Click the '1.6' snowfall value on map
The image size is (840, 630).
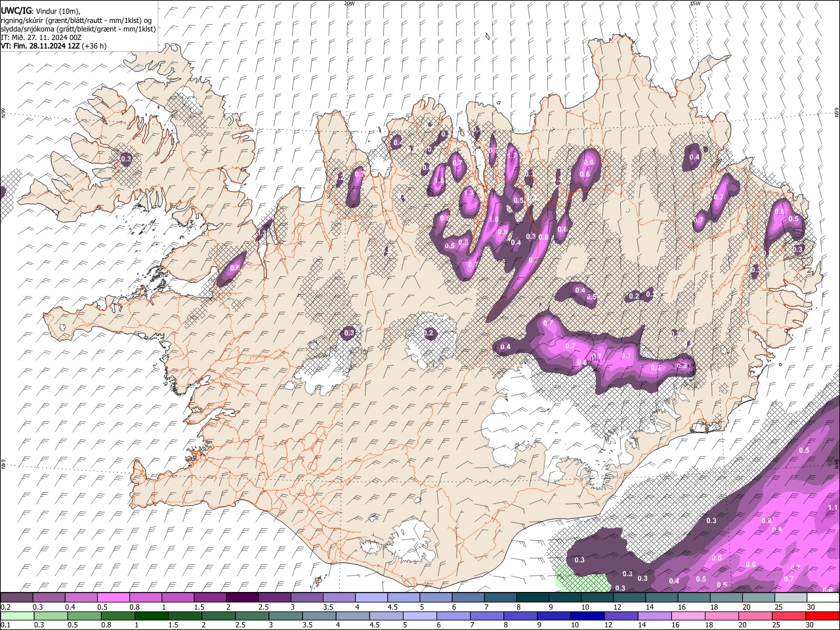[x=493, y=219]
